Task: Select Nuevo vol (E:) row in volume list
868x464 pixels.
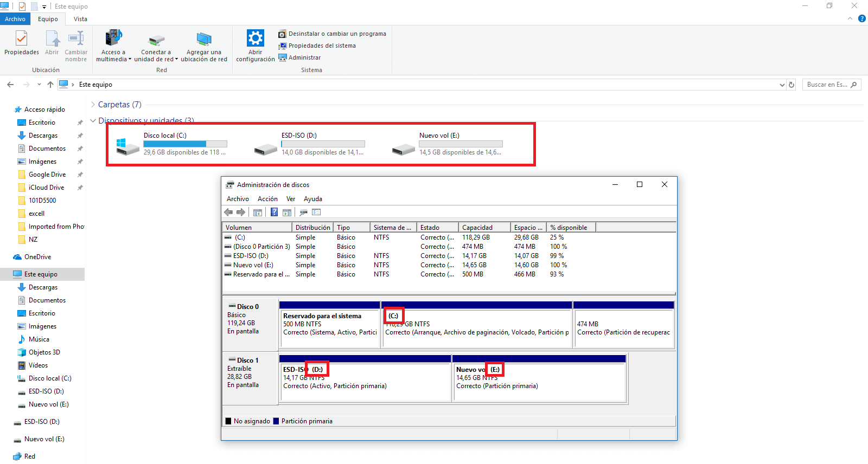Action: (449, 265)
